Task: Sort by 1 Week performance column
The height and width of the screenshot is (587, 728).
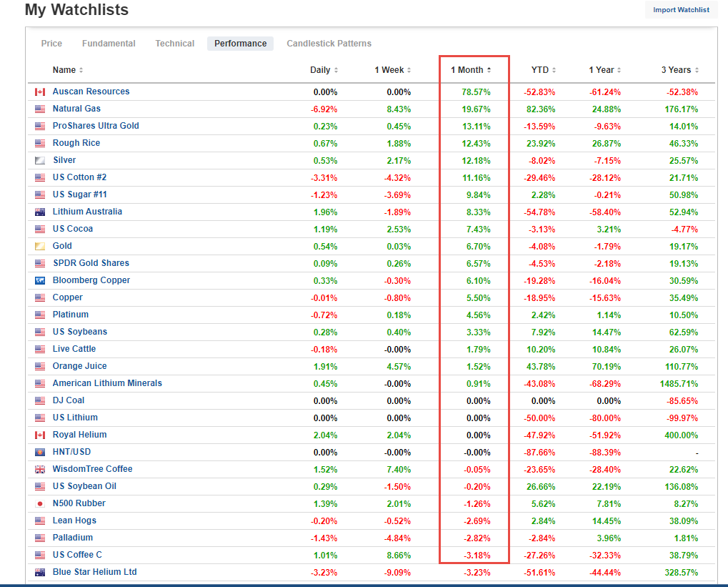Action: tap(393, 70)
